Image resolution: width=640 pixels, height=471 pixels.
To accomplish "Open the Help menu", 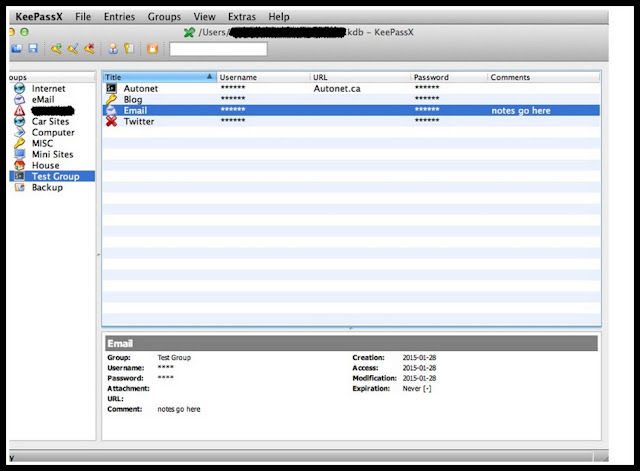I will coord(279,17).
